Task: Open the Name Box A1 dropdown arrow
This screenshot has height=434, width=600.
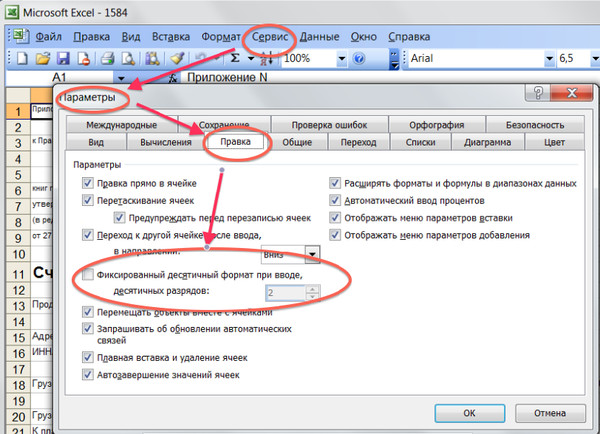Action: (x=121, y=78)
